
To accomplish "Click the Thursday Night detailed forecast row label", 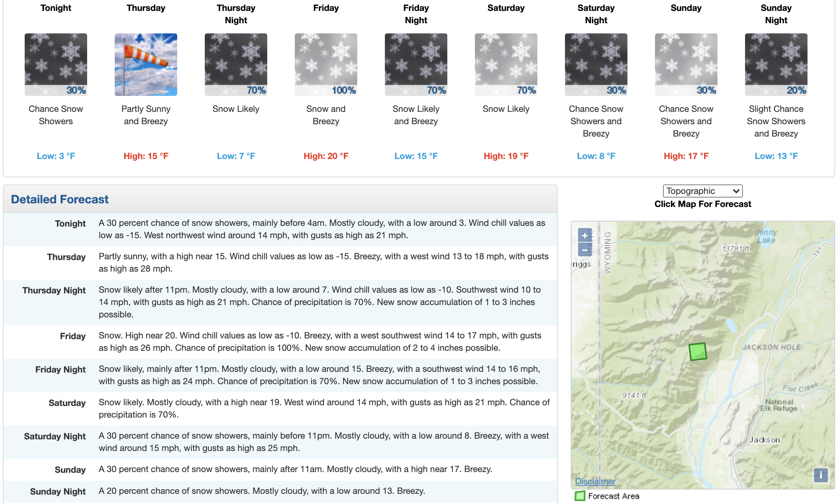I will 54,290.
